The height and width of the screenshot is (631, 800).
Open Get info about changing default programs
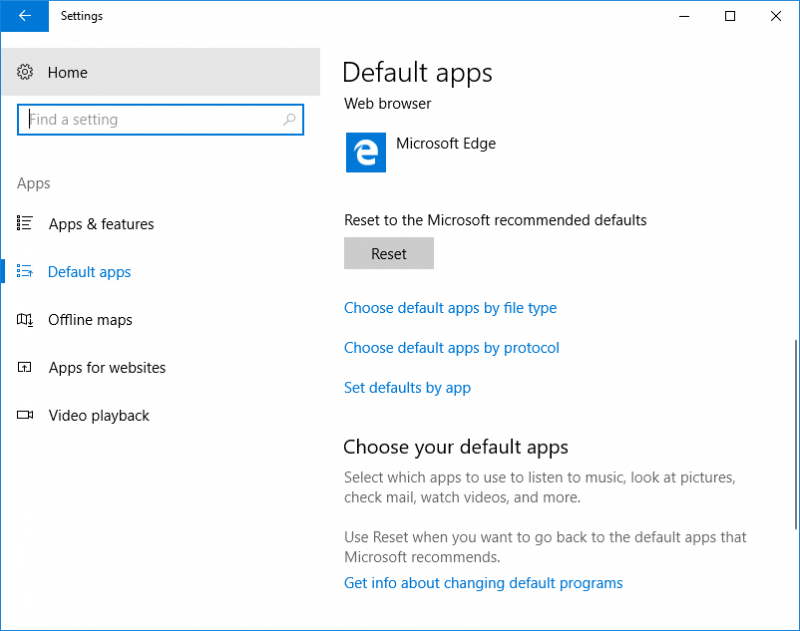click(483, 583)
